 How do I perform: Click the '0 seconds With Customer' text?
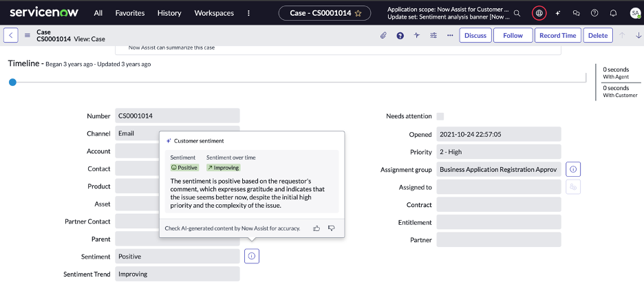click(620, 91)
